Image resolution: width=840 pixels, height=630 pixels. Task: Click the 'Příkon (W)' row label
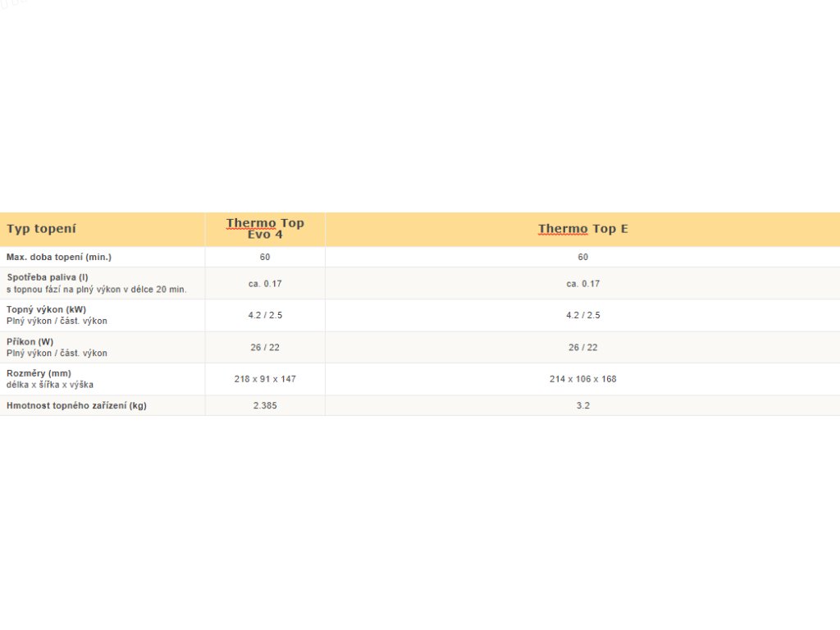(30, 342)
